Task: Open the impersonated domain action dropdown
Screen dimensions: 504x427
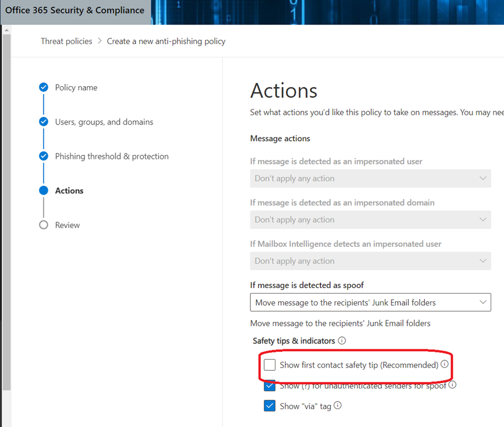Action: click(x=370, y=220)
